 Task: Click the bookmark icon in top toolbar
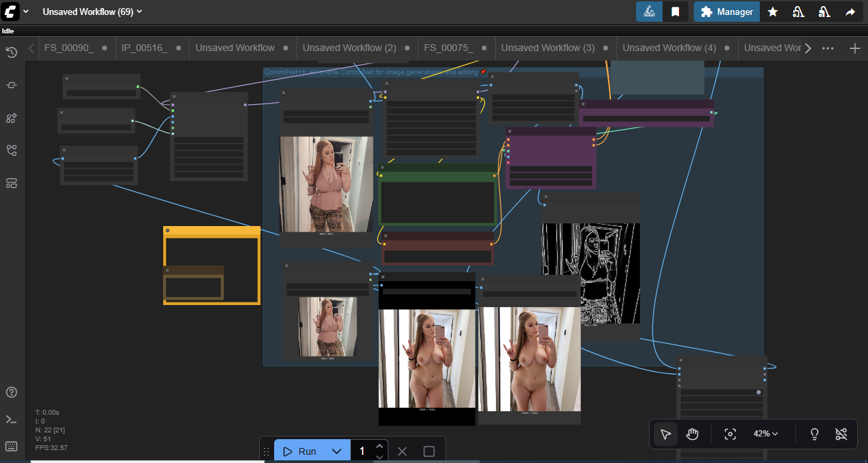point(675,12)
